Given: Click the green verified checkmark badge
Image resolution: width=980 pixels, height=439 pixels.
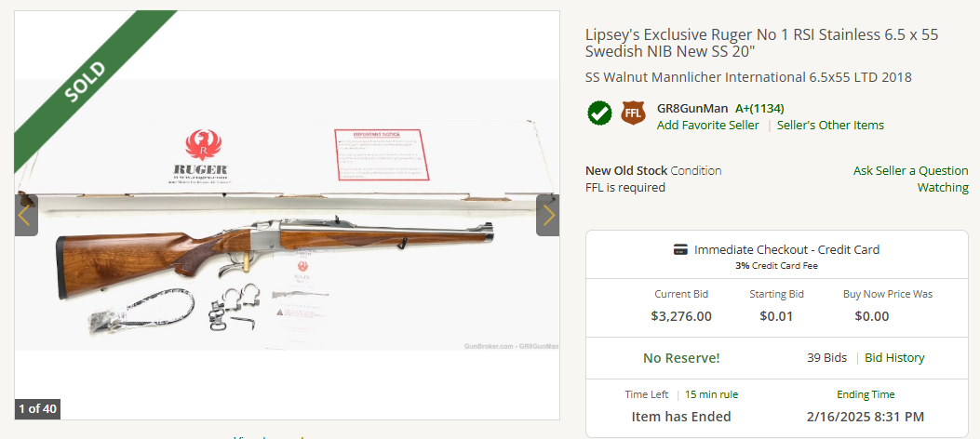Looking at the screenshot, I should tap(599, 113).
